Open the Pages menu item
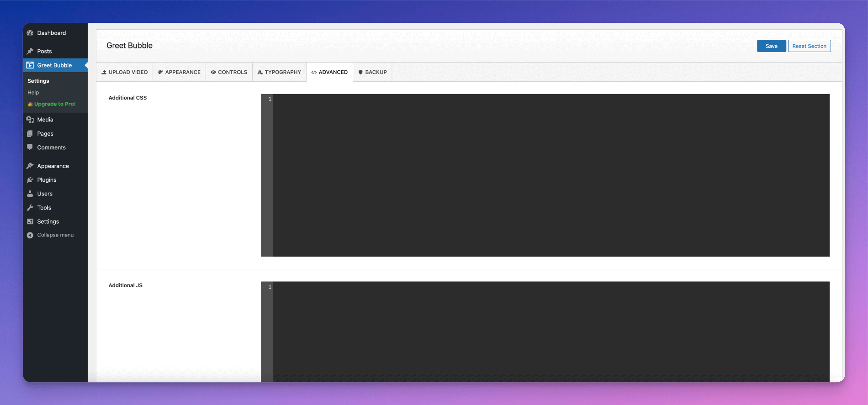 pos(55,134)
